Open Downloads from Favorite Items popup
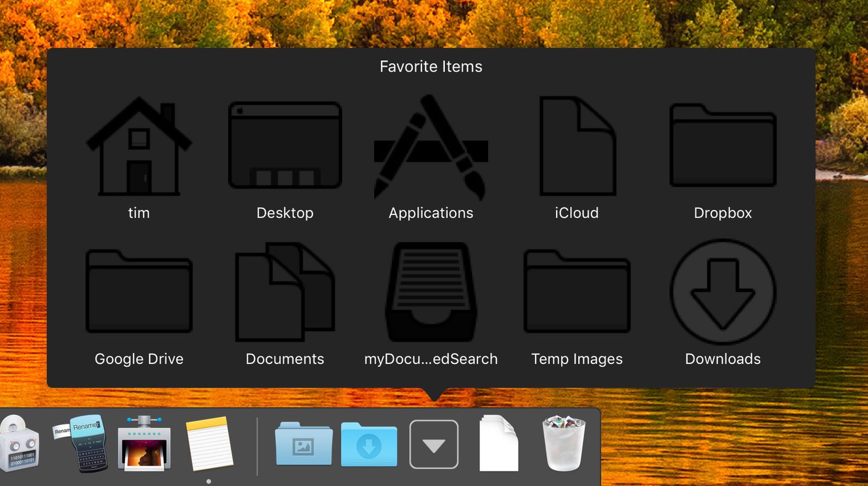868x486 pixels. 723,292
